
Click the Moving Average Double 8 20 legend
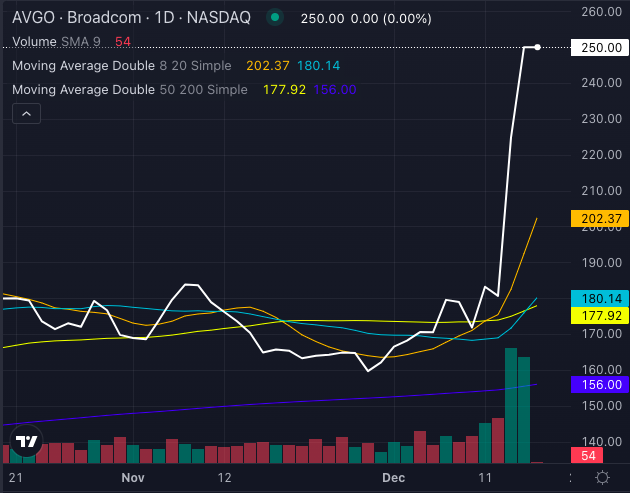123,66
